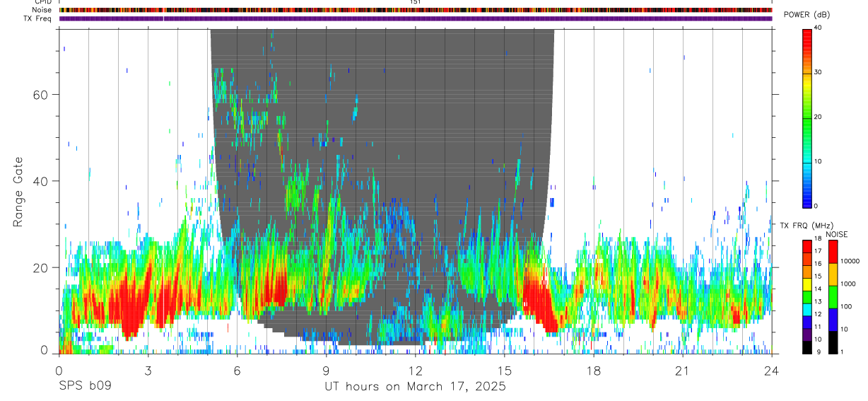Click the POWER (dB) legend title
868x401 pixels.
[x=807, y=14]
